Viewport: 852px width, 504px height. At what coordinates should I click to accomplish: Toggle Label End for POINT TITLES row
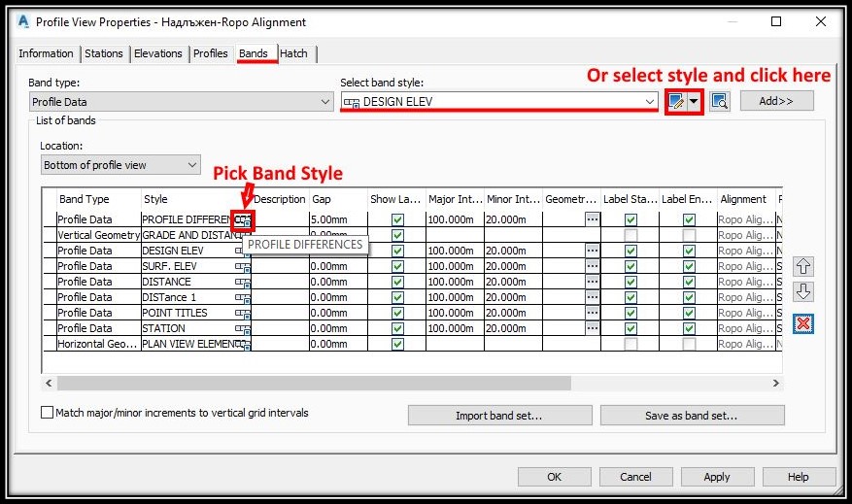click(x=689, y=313)
